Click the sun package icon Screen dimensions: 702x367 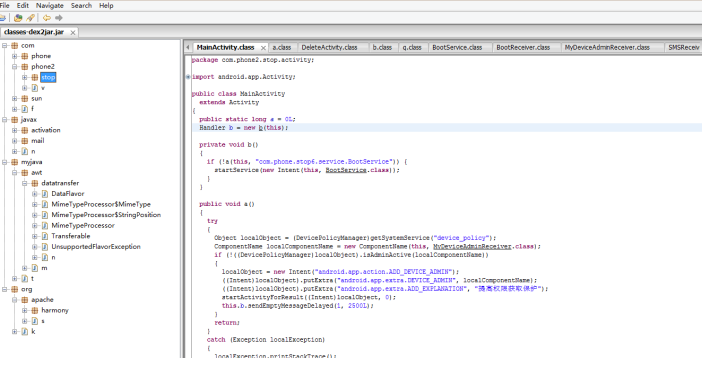point(25,98)
